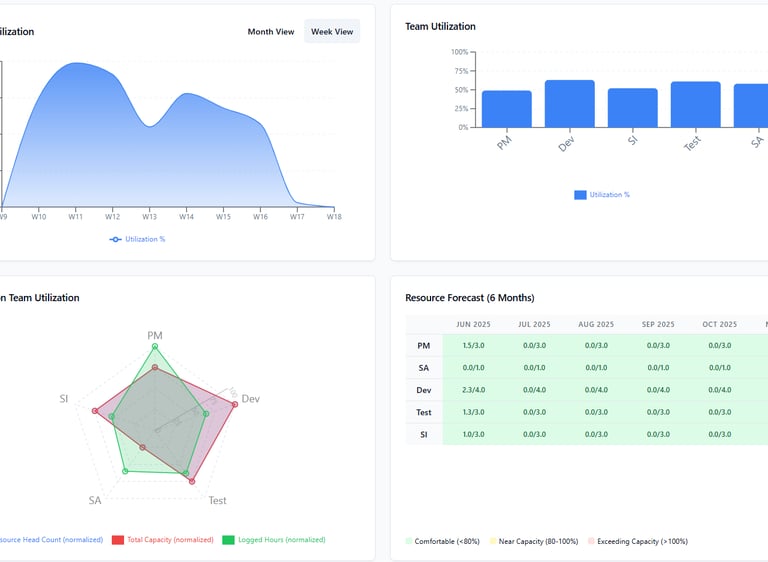The height and width of the screenshot is (562, 768).
Task: Select PM forecast cell for JUN 2025
Action: tap(473, 345)
